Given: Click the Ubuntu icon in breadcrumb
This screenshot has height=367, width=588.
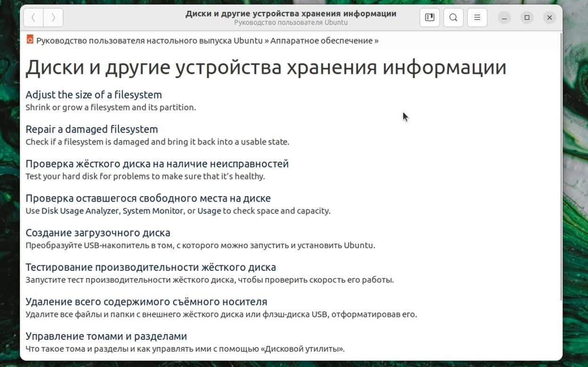Looking at the screenshot, I should [30, 40].
